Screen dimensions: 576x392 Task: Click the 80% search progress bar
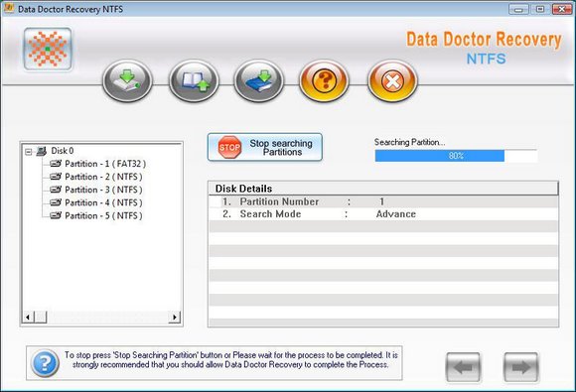(x=456, y=156)
